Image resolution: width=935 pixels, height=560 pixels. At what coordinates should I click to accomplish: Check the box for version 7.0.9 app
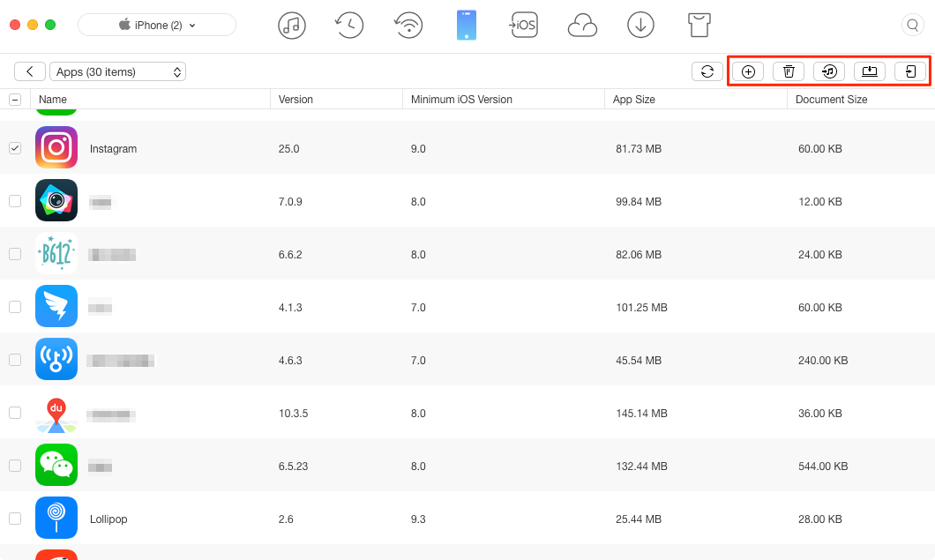(15, 201)
